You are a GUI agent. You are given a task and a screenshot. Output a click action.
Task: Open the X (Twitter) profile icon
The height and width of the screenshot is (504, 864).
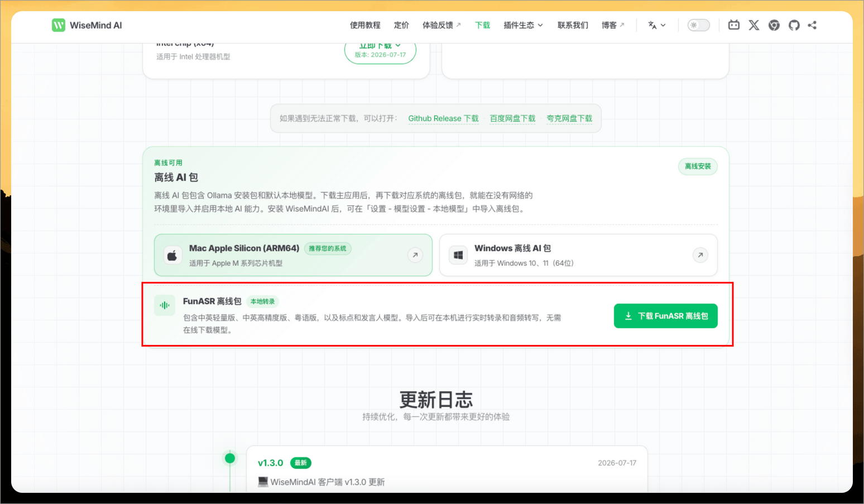tap(754, 25)
